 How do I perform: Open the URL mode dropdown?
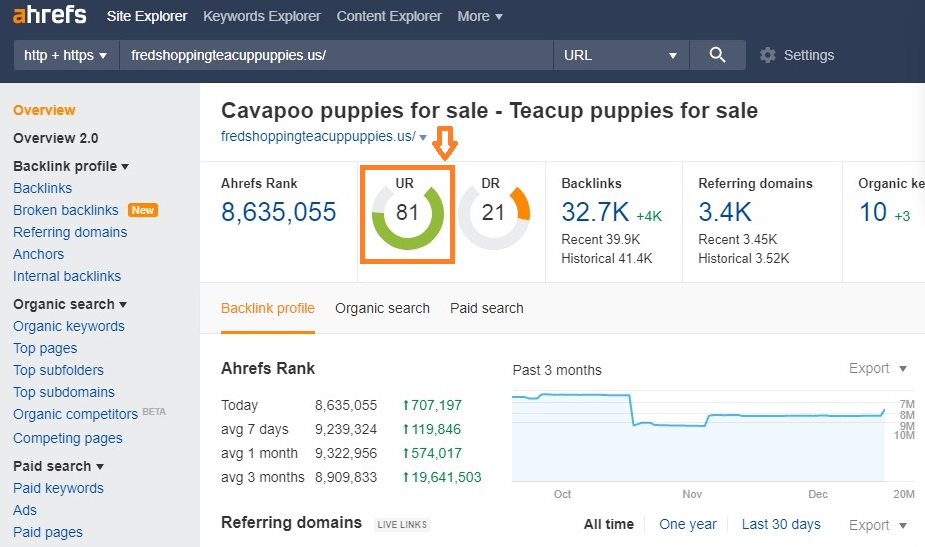pyautogui.click(x=621, y=55)
